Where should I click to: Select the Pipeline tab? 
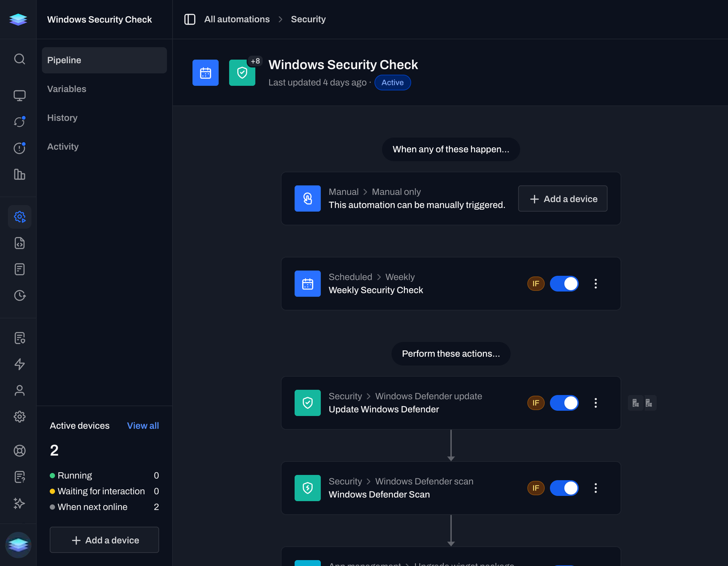pos(104,60)
